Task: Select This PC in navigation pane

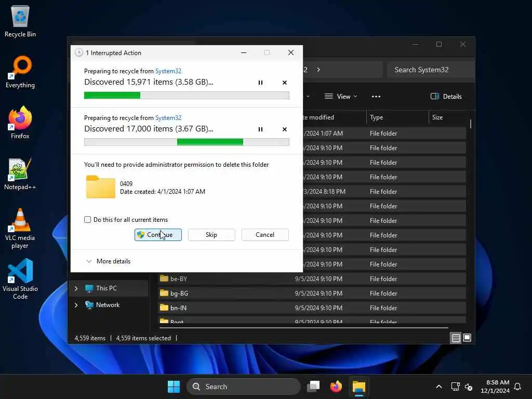Action: tap(106, 288)
